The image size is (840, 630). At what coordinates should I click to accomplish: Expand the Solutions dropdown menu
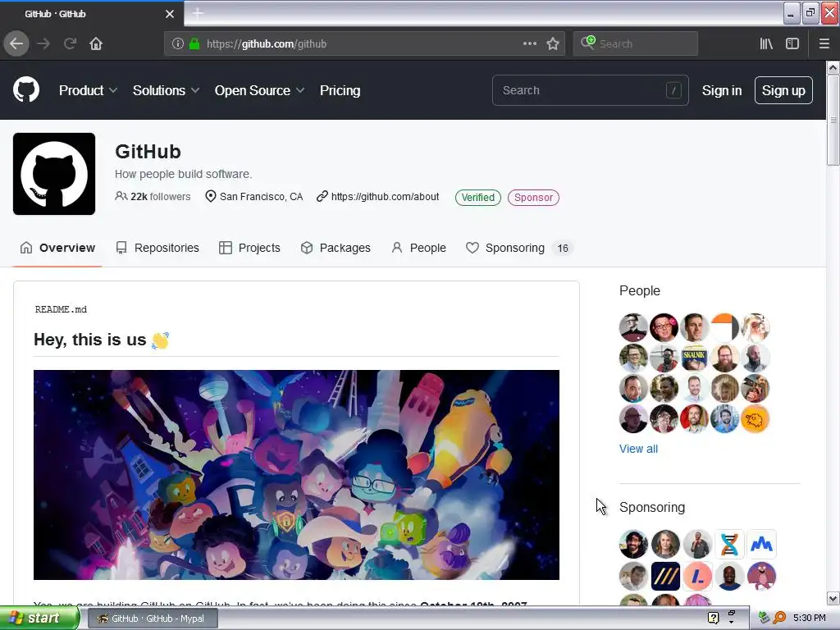tap(166, 90)
